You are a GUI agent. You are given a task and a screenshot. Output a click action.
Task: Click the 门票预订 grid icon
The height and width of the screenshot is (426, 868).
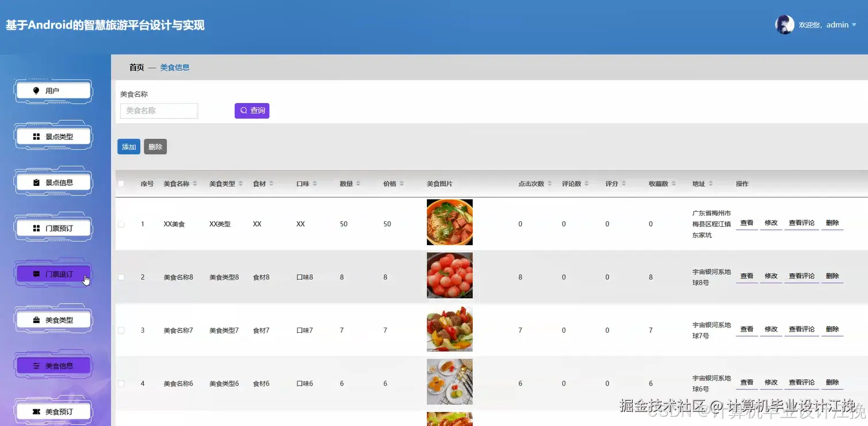pyautogui.click(x=36, y=229)
